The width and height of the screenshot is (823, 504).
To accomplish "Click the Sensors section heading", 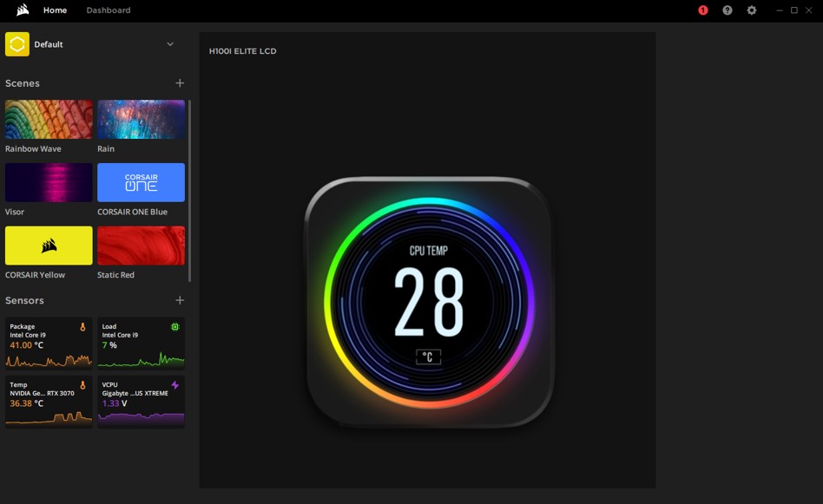I will (24, 300).
